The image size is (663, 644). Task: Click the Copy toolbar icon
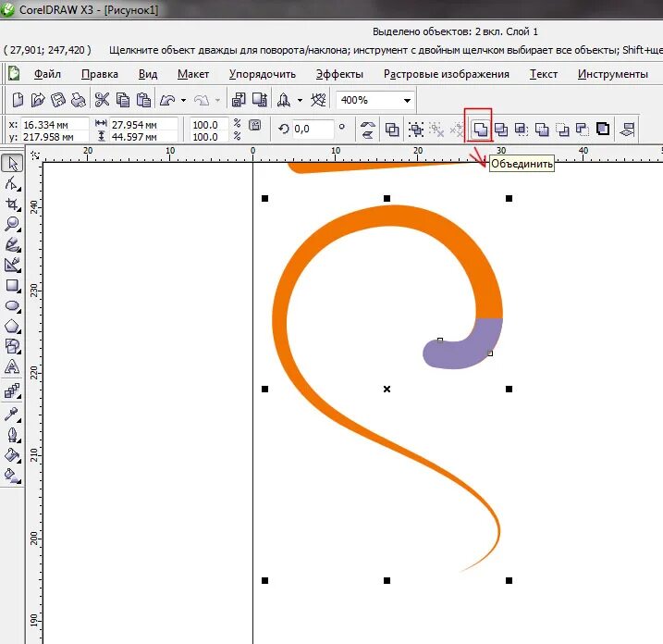tap(123, 100)
